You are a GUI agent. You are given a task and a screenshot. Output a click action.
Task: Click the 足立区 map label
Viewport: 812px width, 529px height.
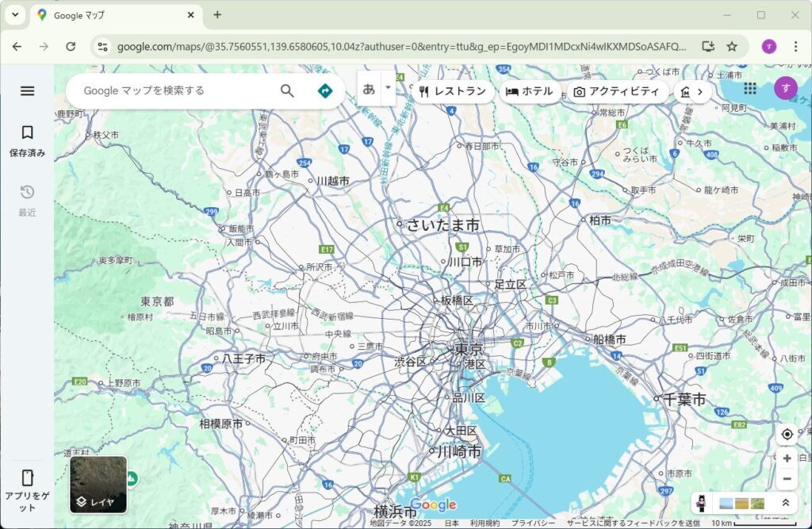tap(510, 284)
